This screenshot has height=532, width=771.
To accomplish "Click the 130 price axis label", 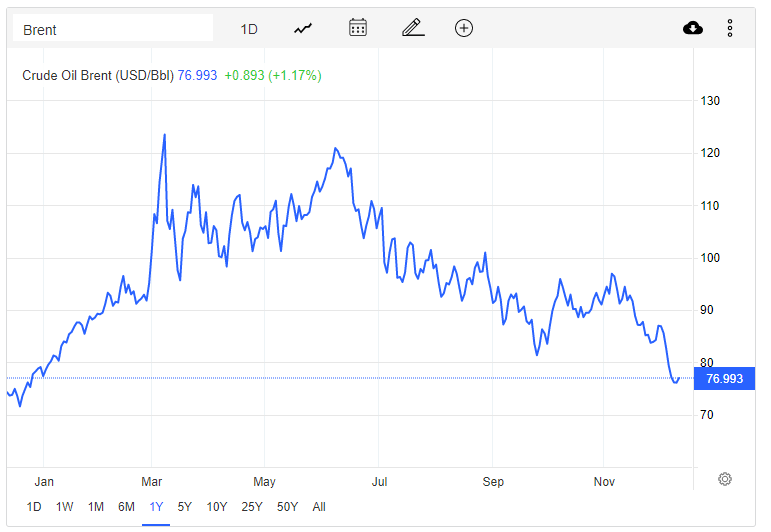I will 710,101.
